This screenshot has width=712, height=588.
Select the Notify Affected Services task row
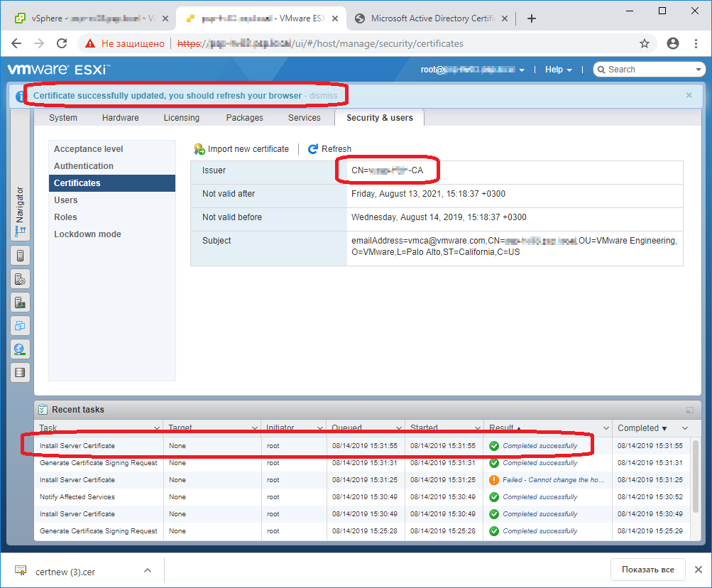click(x=363, y=497)
